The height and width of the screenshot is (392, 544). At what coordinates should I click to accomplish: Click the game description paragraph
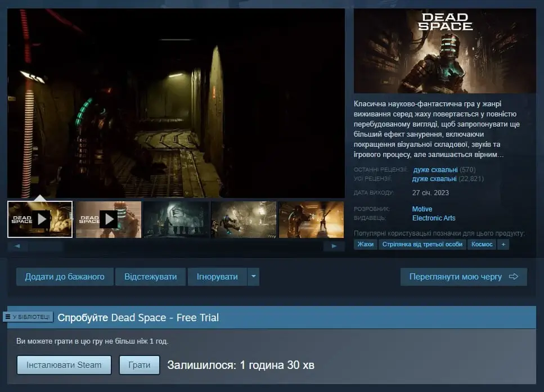pyautogui.click(x=437, y=129)
